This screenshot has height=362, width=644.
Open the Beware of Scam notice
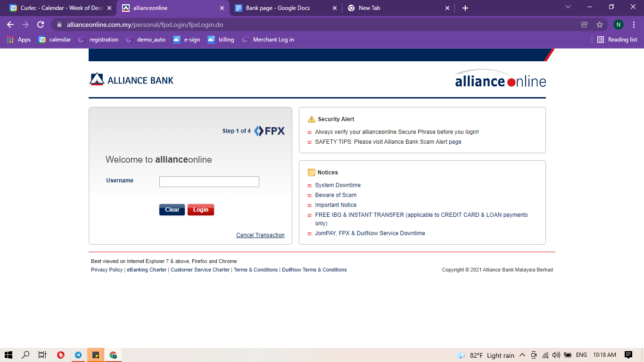tap(336, 195)
